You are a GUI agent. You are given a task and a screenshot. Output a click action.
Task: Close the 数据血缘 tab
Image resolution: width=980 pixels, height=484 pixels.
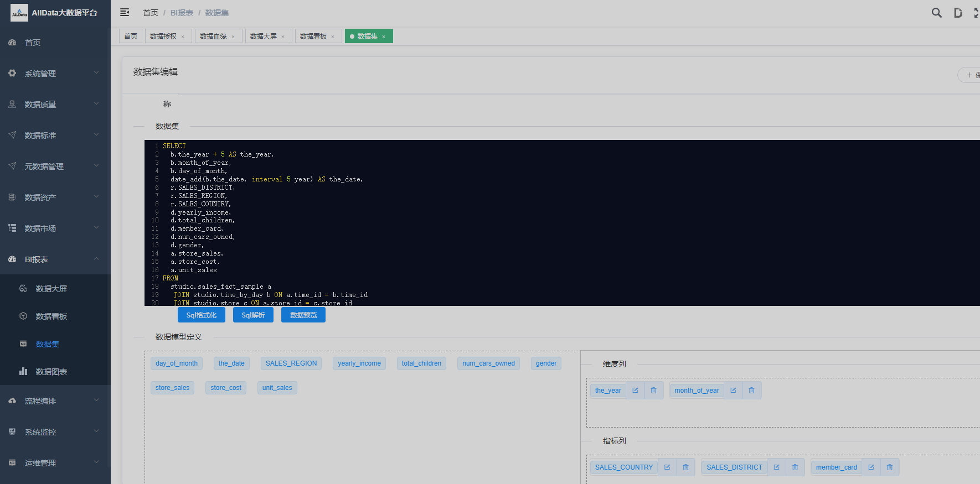point(233,37)
